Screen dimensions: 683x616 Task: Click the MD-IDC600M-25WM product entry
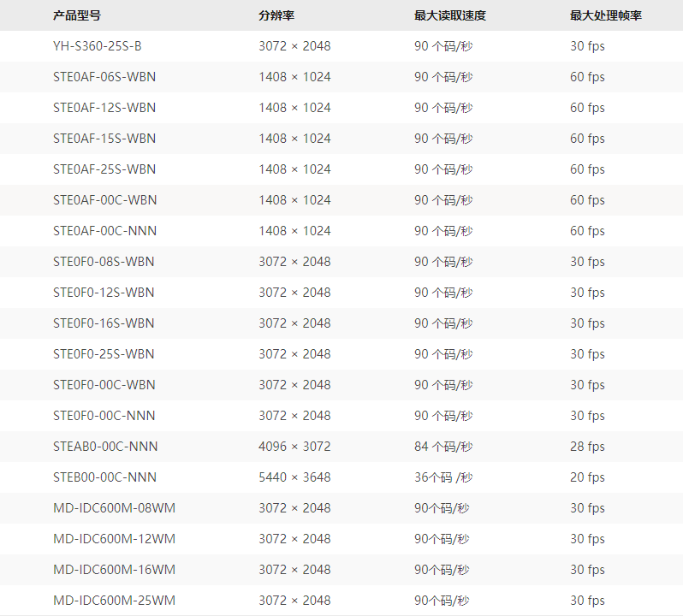click(114, 601)
